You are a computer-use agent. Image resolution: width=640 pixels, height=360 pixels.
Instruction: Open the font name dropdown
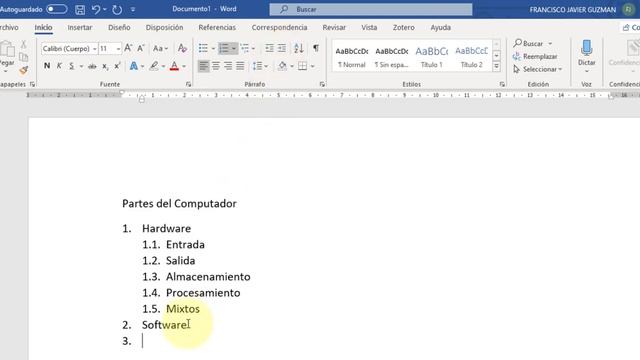tap(95, 49)
